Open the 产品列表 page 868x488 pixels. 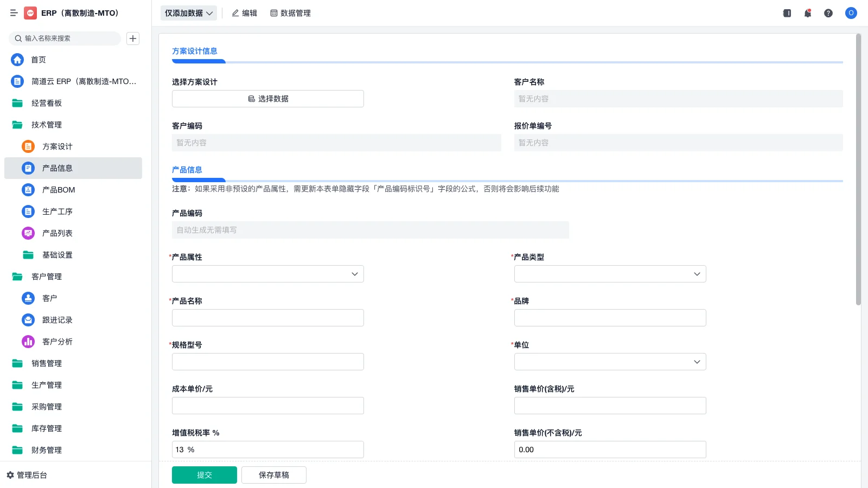tap(58, 233)
